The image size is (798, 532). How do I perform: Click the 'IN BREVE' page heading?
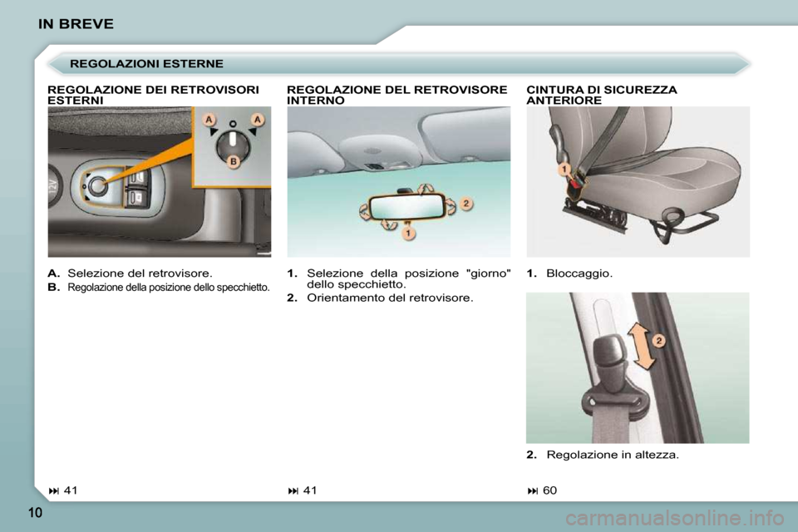tap(76, 24)
